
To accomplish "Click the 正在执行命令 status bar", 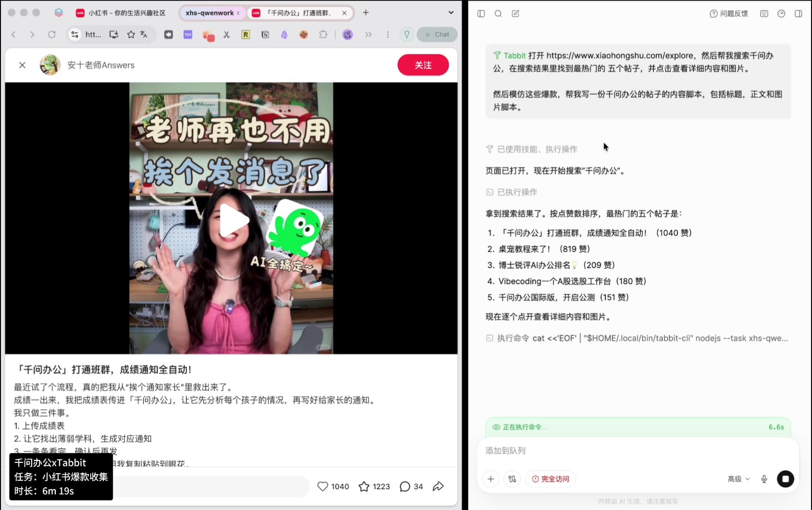I will tap(638, 427).
